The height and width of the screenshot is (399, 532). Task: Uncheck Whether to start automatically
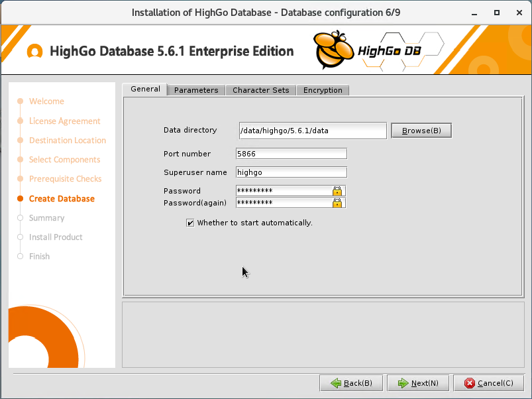pyautogui.click(x=190, y=223)
